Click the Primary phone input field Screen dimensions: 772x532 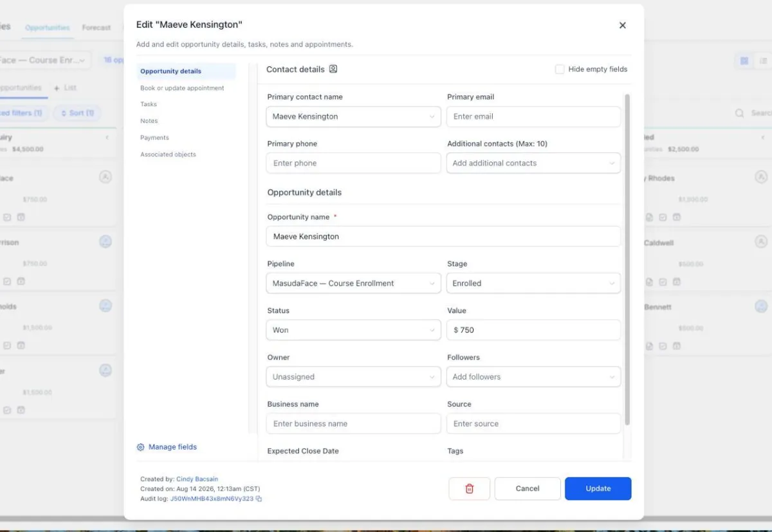(x=353, y=163)
